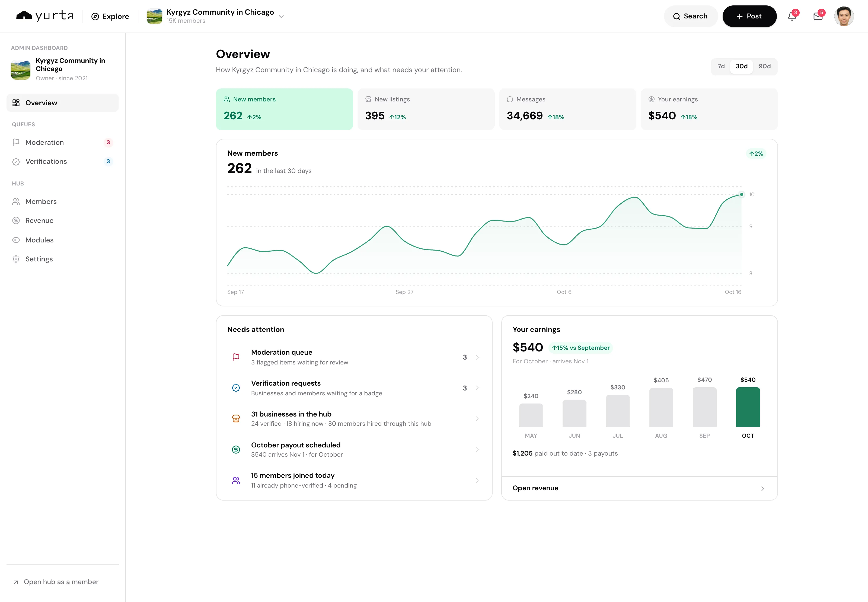Screen dimensions: 868x602
Task: Click the people icon on 15 members joined row
Action: (236, 481)
